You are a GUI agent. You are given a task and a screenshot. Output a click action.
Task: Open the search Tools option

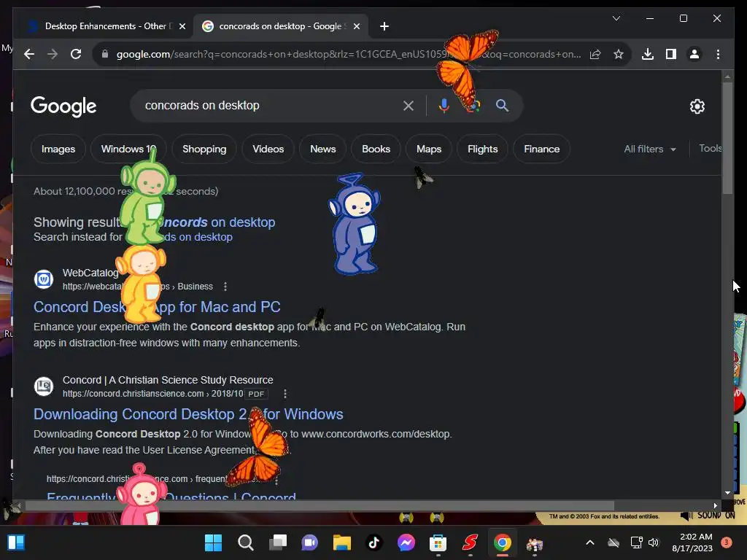[710, 149]
